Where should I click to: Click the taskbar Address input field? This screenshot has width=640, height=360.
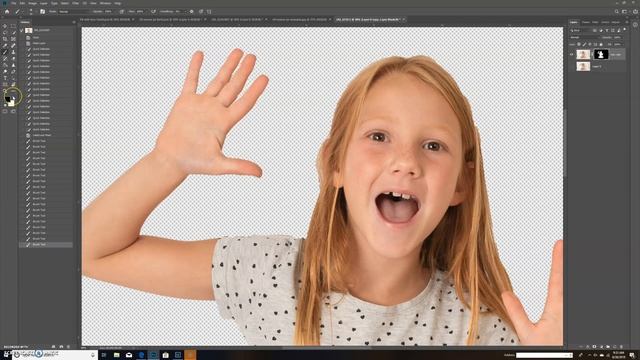tap(543, 355)
